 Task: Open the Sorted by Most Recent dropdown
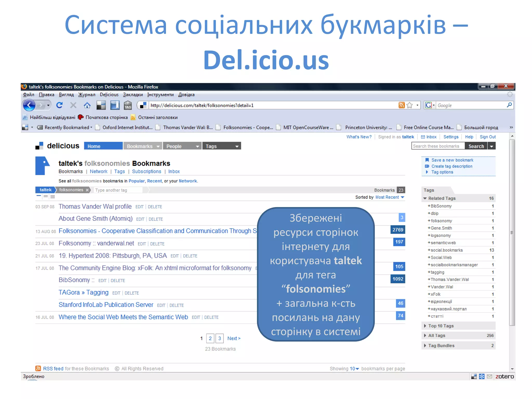390,197
